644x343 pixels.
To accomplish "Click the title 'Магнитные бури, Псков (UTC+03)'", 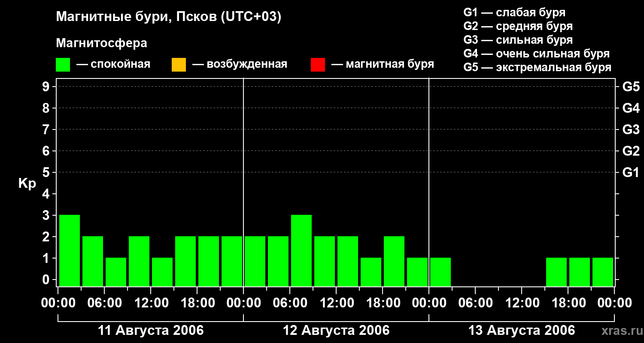I will [169, 17].
